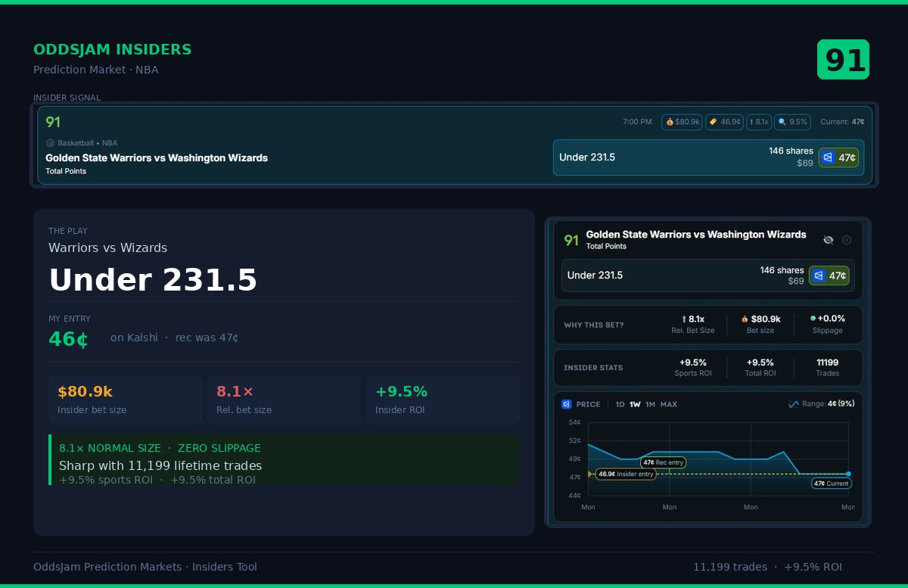Click the game title in the insider signal row
The image size is (908, 588).
pos(157,158)
